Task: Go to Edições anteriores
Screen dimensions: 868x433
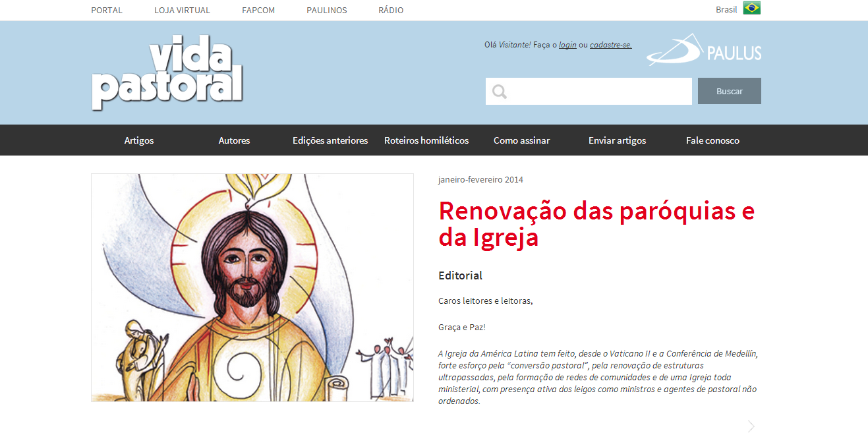Action: [330, 140]
